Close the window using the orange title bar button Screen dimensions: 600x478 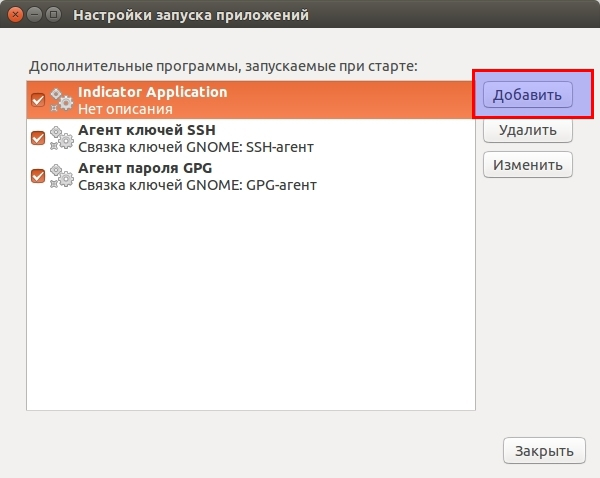14,16
